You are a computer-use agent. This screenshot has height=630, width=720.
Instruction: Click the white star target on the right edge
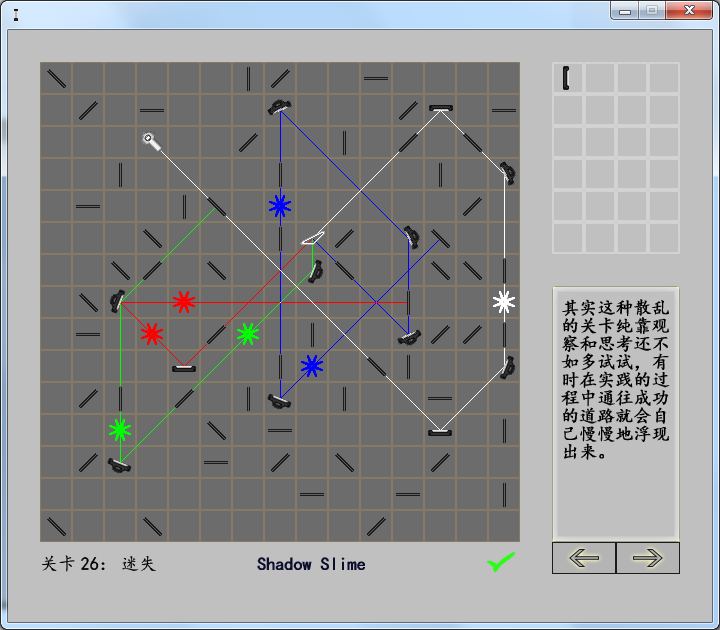(x=504, y=302)
